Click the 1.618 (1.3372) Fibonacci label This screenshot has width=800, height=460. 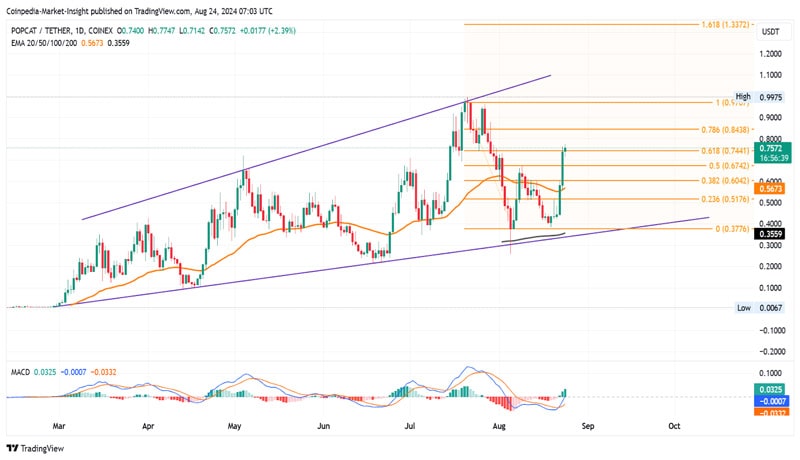point(725,24)
